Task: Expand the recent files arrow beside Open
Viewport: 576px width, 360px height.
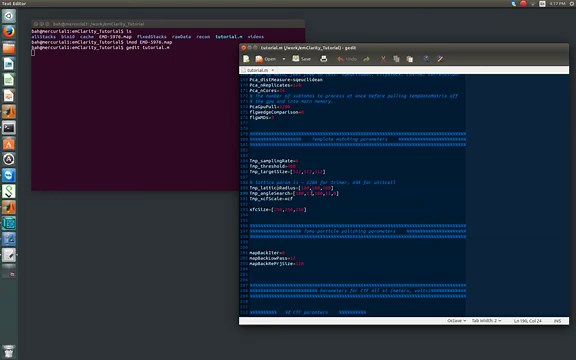Action: [x=284, y=59]
